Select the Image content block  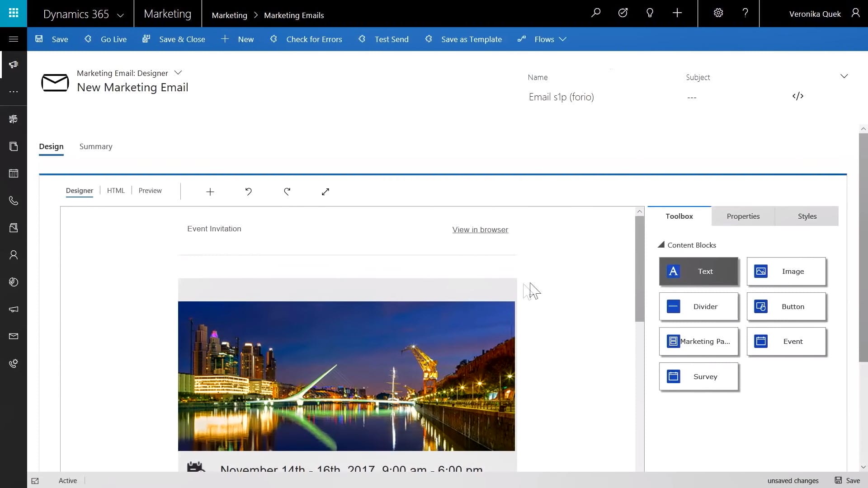pos(786,271)
